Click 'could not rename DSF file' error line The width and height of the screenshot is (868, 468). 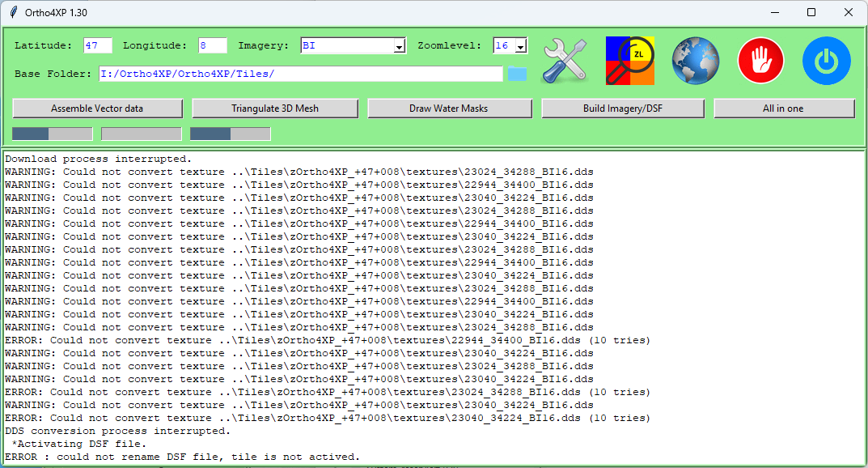click(183, 457)
